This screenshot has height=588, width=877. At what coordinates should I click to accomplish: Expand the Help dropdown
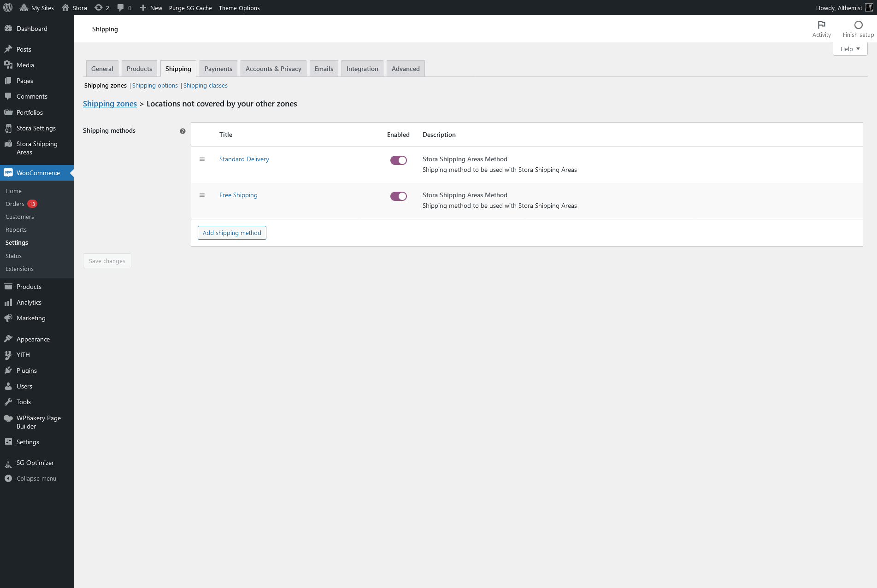click(850, 49)
